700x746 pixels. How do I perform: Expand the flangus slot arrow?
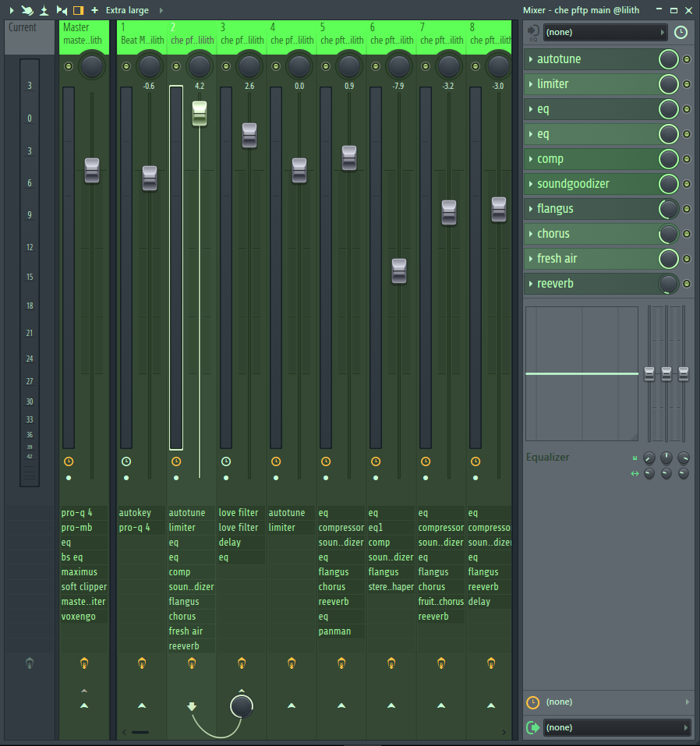click(x=531, y=209)
